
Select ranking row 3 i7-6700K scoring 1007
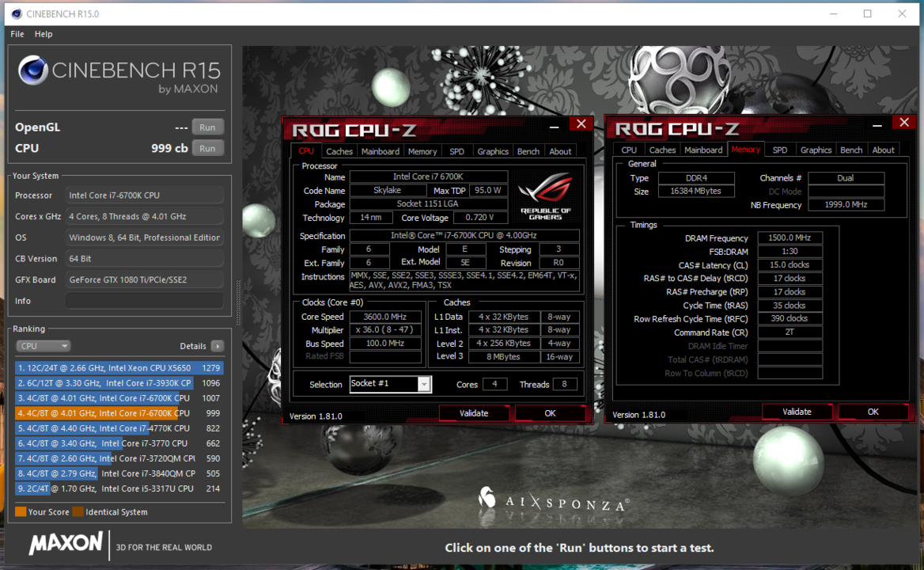pyautogui.click(x=119, y=398)
